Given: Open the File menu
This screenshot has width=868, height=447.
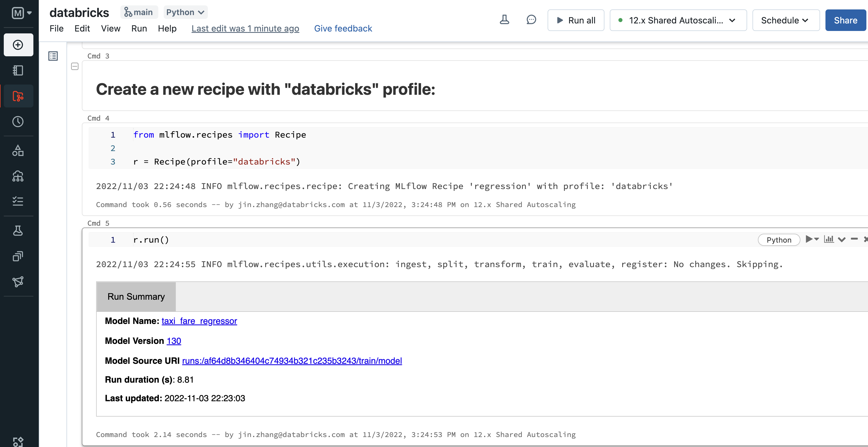Looking at the screenshot, I should coord(56,29).
